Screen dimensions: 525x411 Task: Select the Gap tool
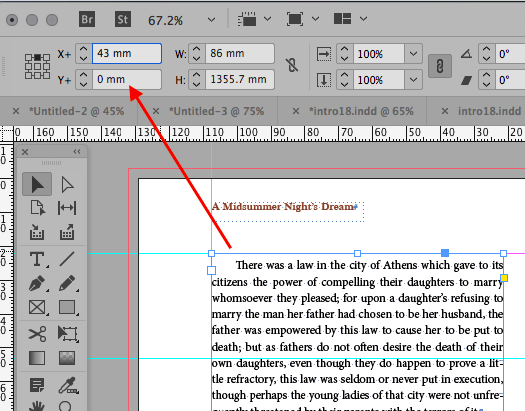(67, 208)
